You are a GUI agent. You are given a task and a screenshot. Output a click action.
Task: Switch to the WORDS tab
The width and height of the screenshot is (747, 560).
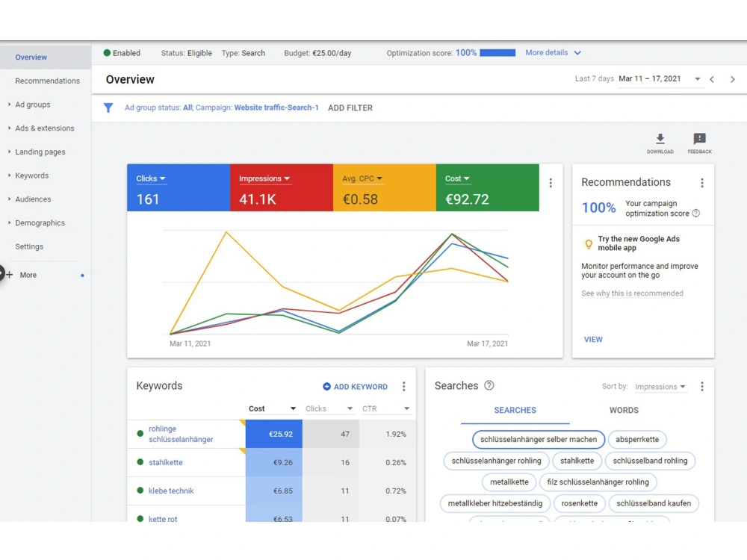624,410
